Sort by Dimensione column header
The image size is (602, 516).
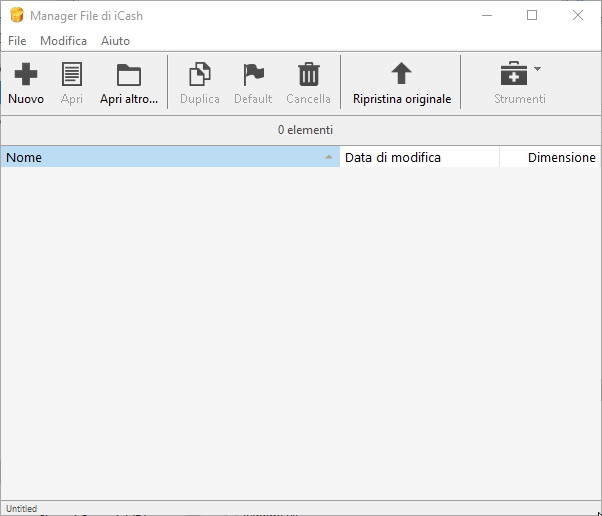click(x=551, y=157)
